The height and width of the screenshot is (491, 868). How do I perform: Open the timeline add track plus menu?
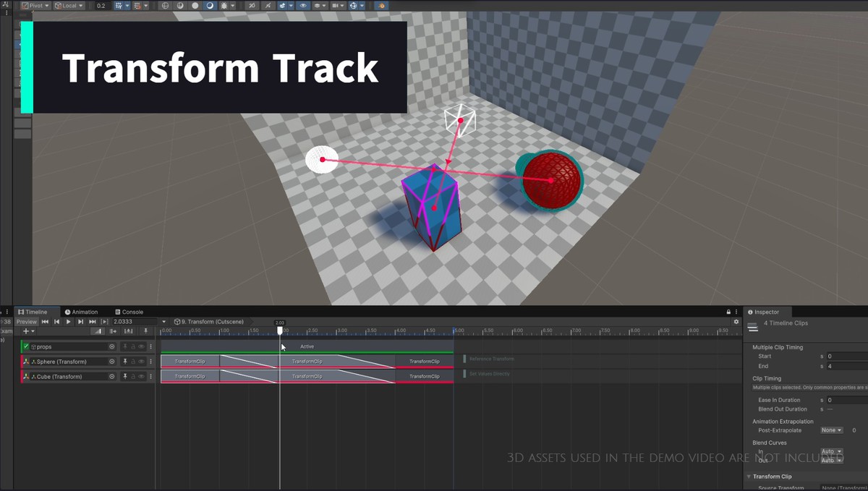(x=28, y=331)
